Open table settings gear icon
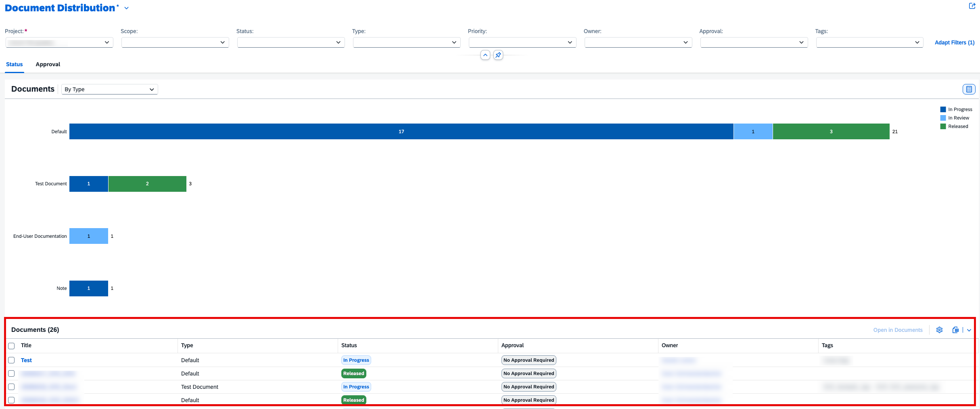The height and width of the screenshot is (409, 980). click(939, 330)
